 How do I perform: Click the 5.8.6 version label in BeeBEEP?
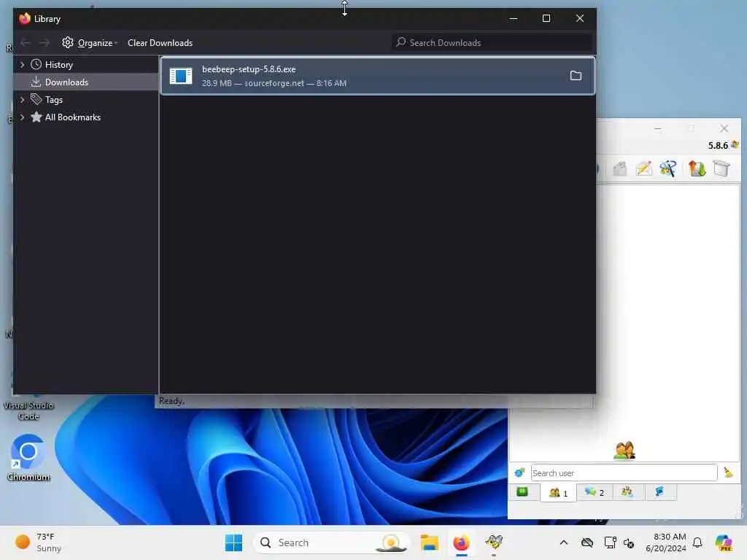pyautogui.click(x=718, y=145)
